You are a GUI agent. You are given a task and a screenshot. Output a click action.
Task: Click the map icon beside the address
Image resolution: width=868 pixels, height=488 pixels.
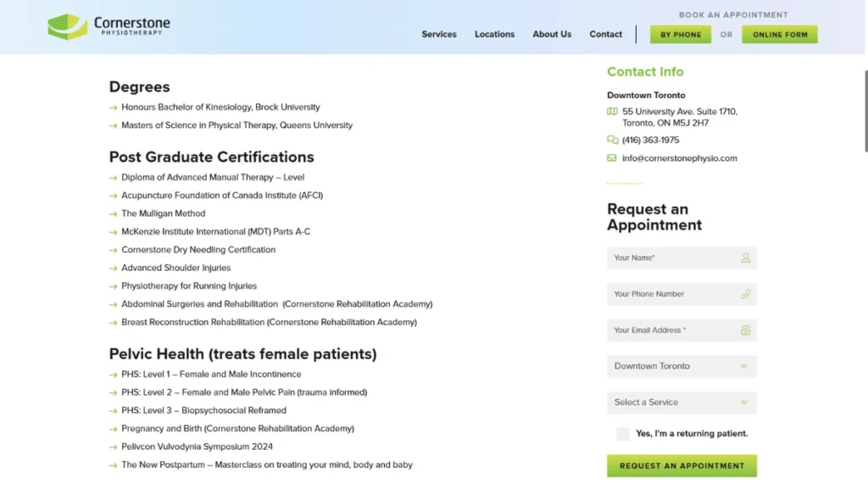(612, 111)
